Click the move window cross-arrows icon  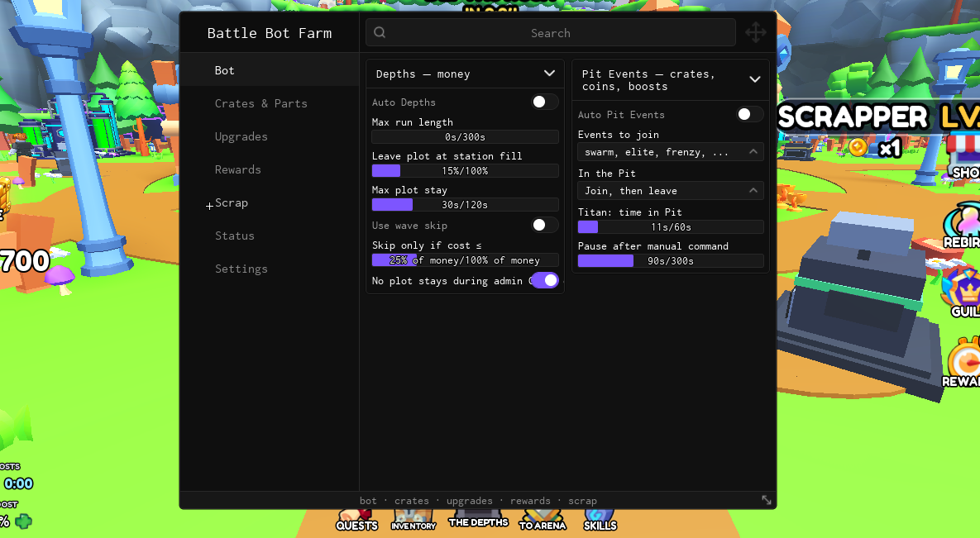pos(756,32)
